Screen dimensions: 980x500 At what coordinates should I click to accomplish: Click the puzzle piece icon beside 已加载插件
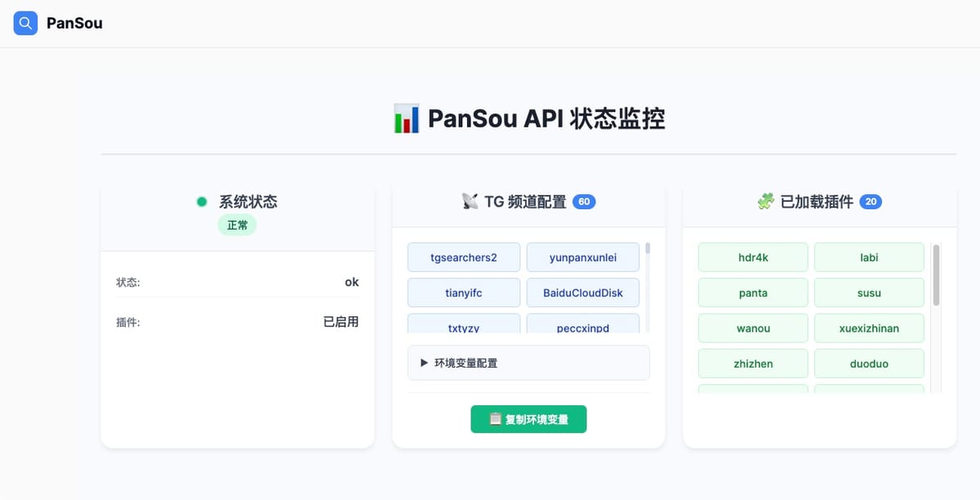point(765,202)
